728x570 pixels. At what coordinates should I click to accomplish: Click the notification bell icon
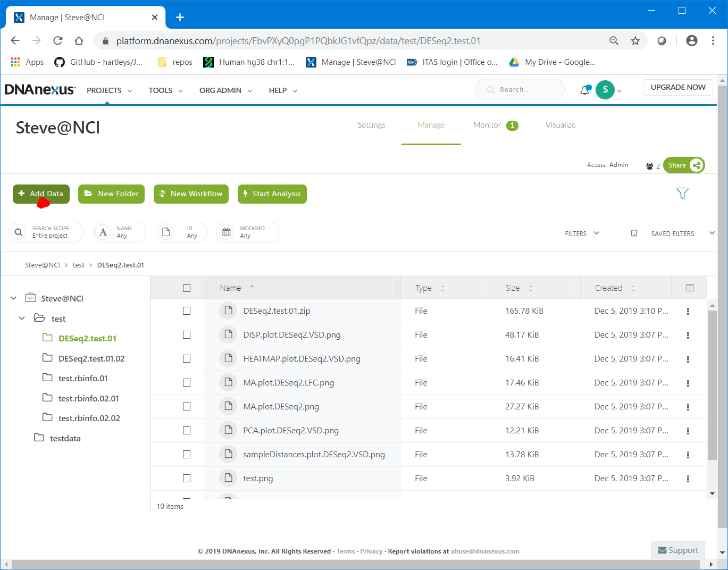584,90
